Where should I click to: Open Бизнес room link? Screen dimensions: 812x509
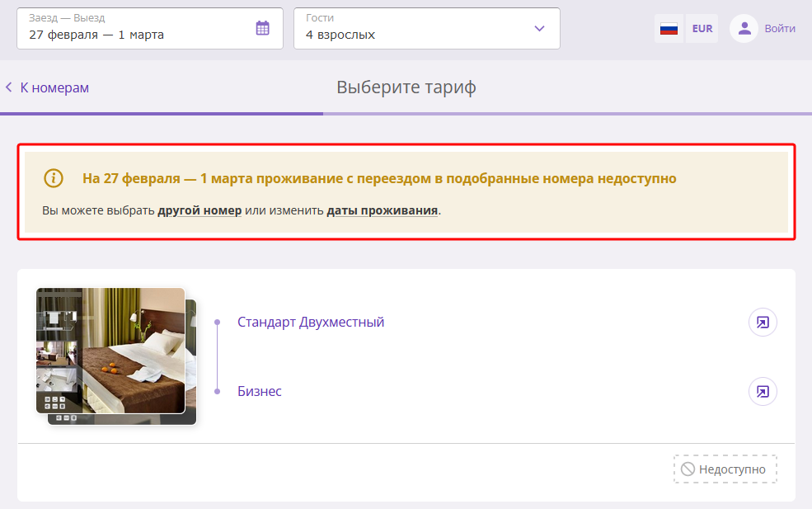click(260, 391)
